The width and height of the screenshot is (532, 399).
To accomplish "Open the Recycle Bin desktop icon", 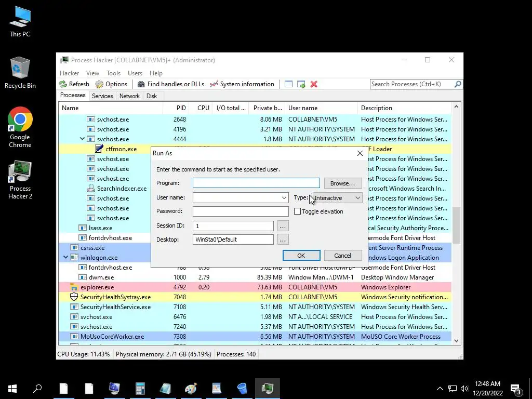I will [20, 73].
